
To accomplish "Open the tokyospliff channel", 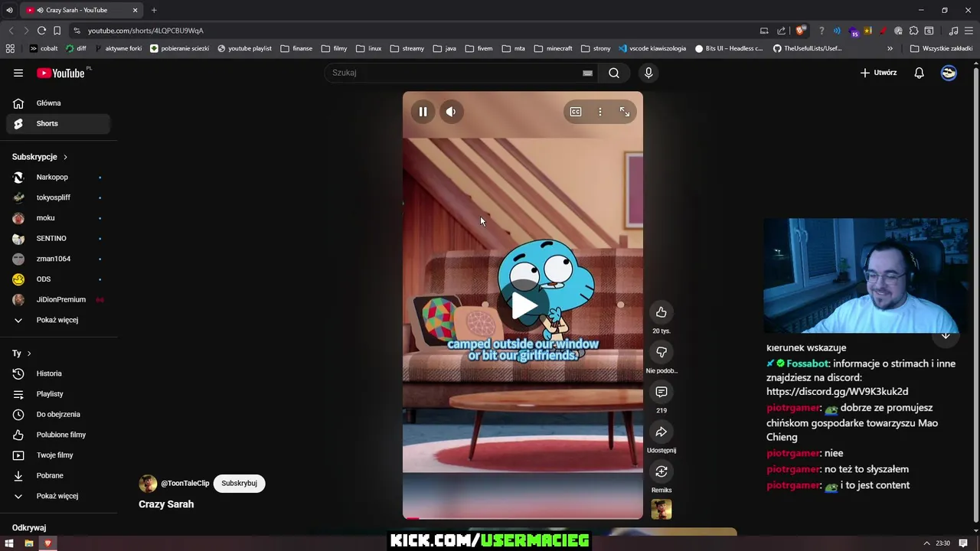I will (58, 197).
